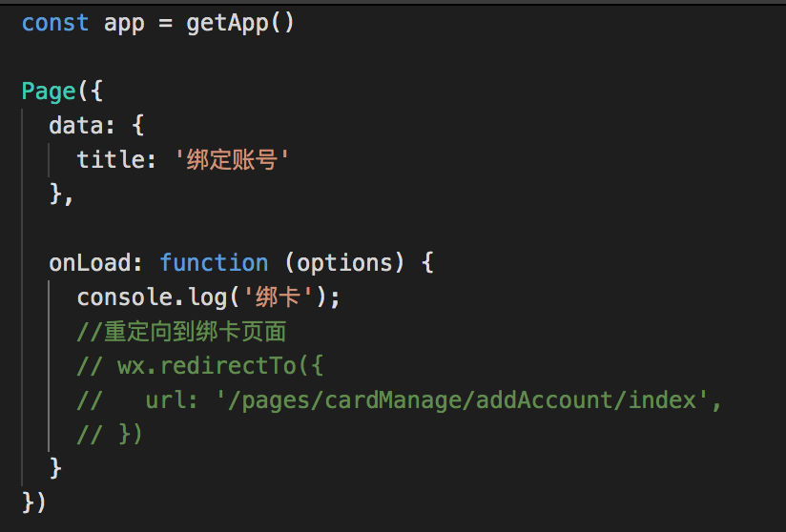
Task: Click the title property key
Action: [x=110, y=160]
